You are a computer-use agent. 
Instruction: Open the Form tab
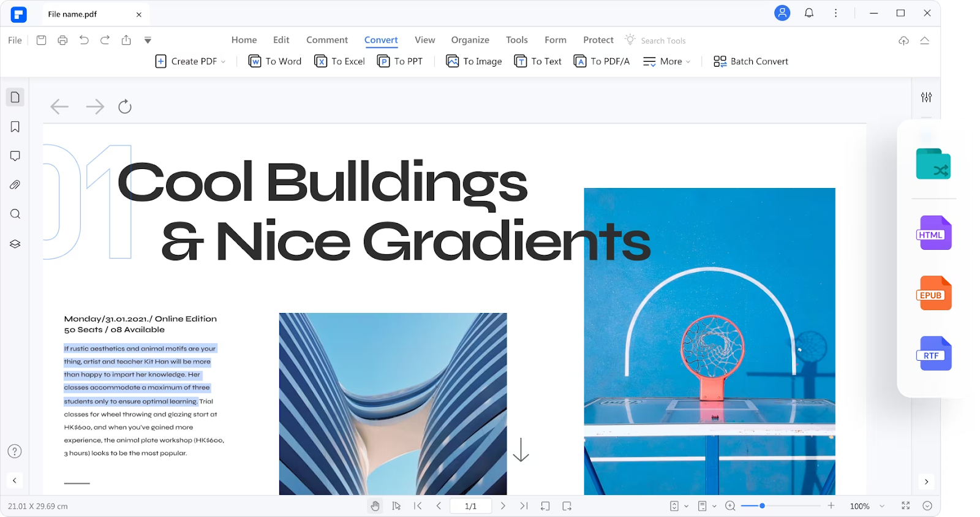(556, 40)
